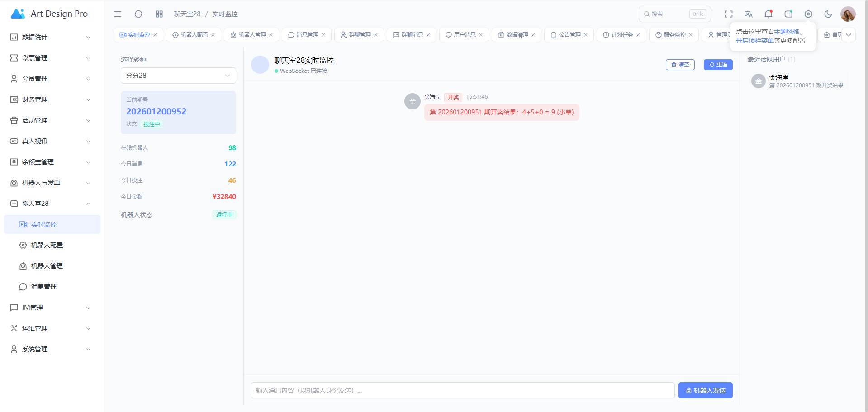Switch to the 群聊管理 tab

(360, 35)
